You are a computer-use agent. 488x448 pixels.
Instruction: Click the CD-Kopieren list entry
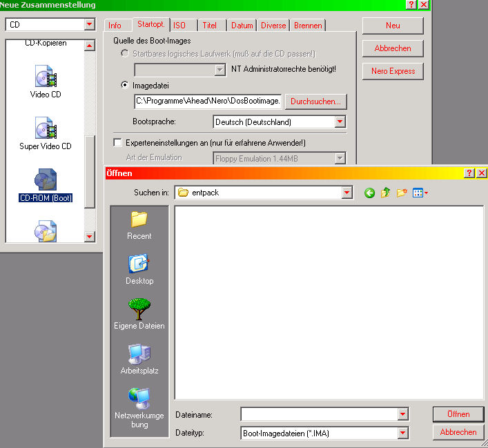46,43
